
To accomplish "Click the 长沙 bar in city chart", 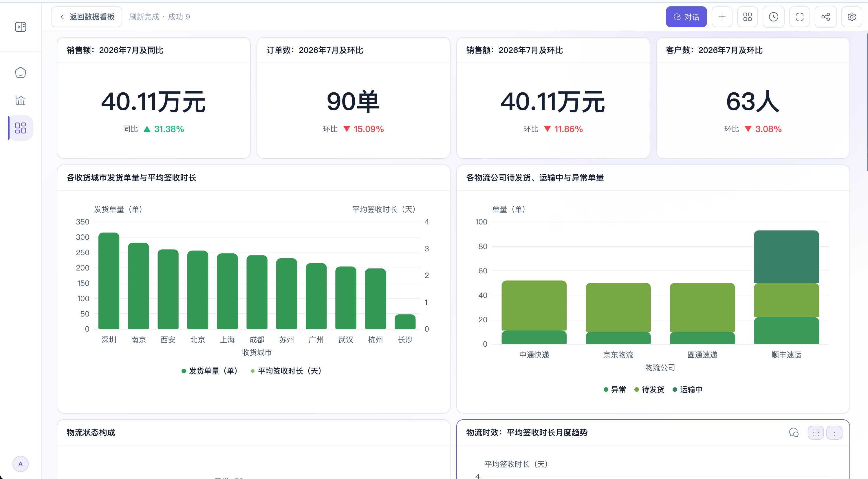I will point(405,321).
